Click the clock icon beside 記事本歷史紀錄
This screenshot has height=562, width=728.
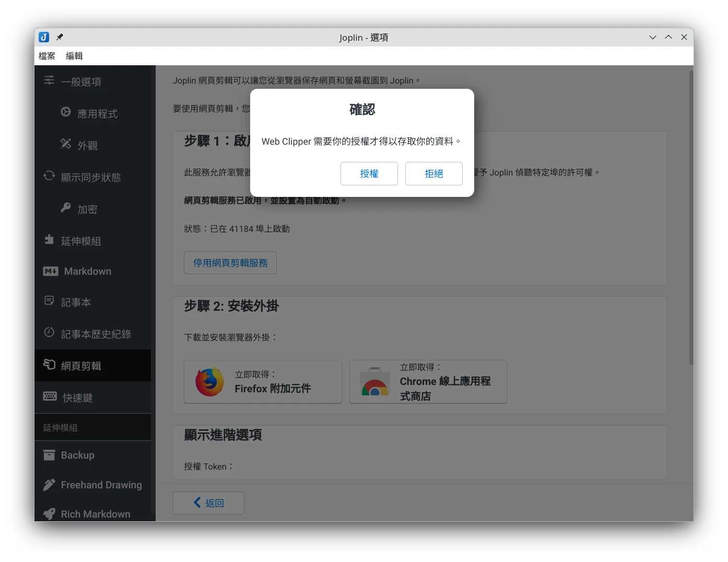point(49,332)
